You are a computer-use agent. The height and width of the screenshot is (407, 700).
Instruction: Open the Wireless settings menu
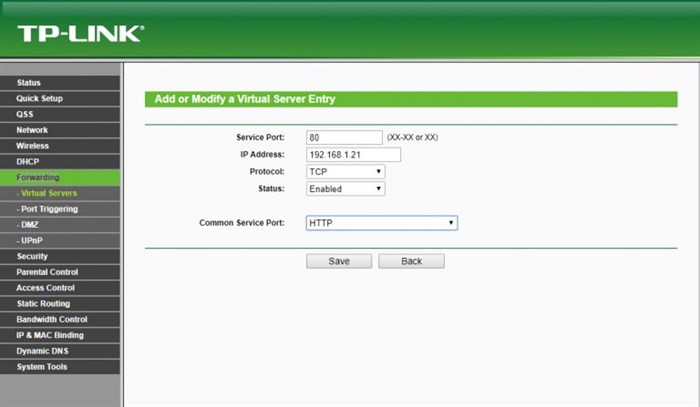pos(60,146)
